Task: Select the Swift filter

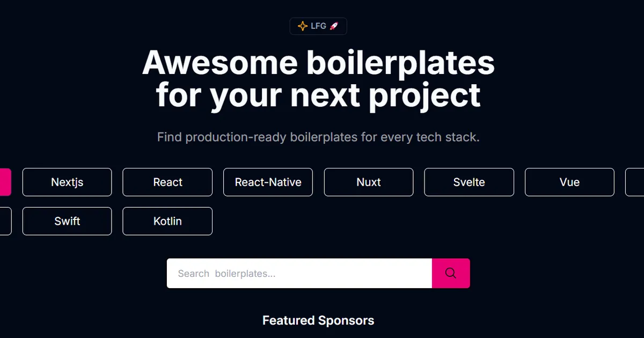Action: 67,221
